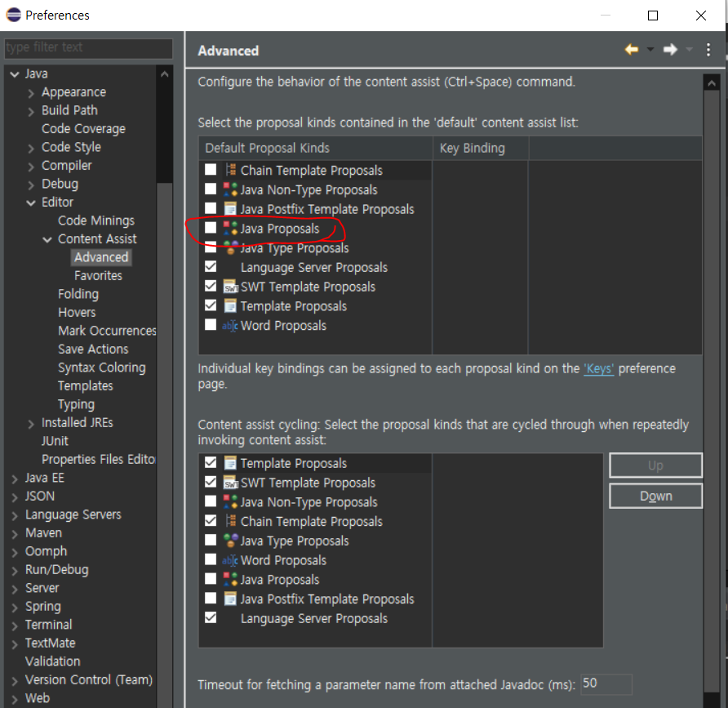Expand the Installed JREs node

pos(31,424)
